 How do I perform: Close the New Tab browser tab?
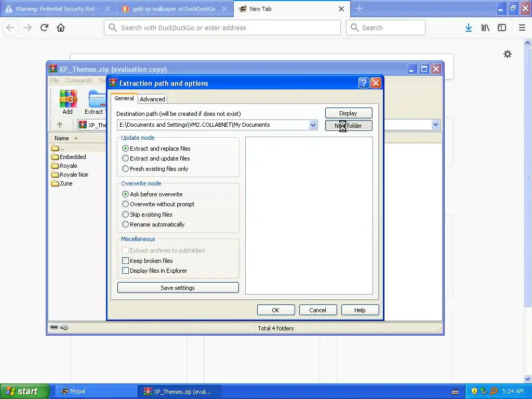[341, 9]
